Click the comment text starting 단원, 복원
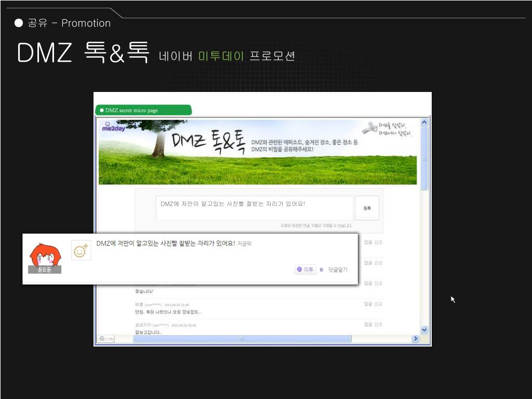Image resolution: width=532 pixels, height=399 pixels. pos(168,312)
